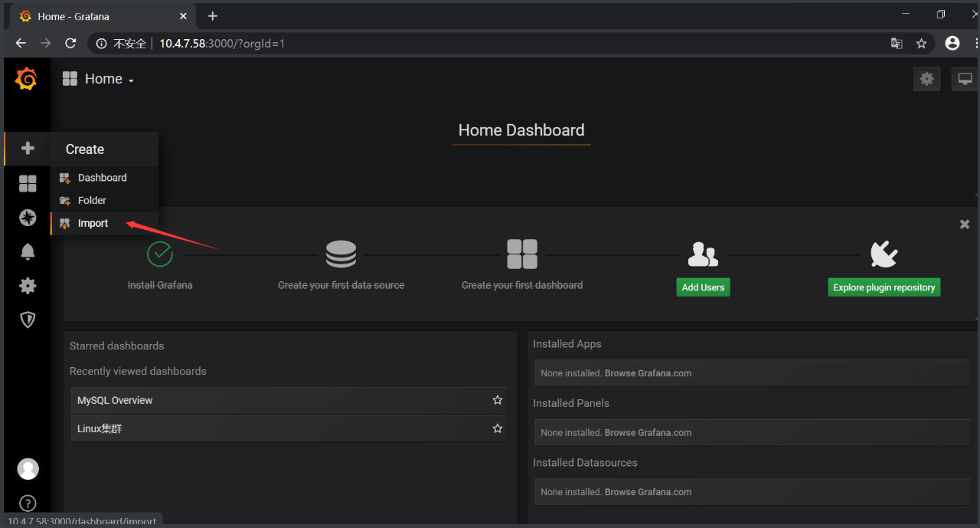Select the Home - Grafana browser tab

coord(103,16)
